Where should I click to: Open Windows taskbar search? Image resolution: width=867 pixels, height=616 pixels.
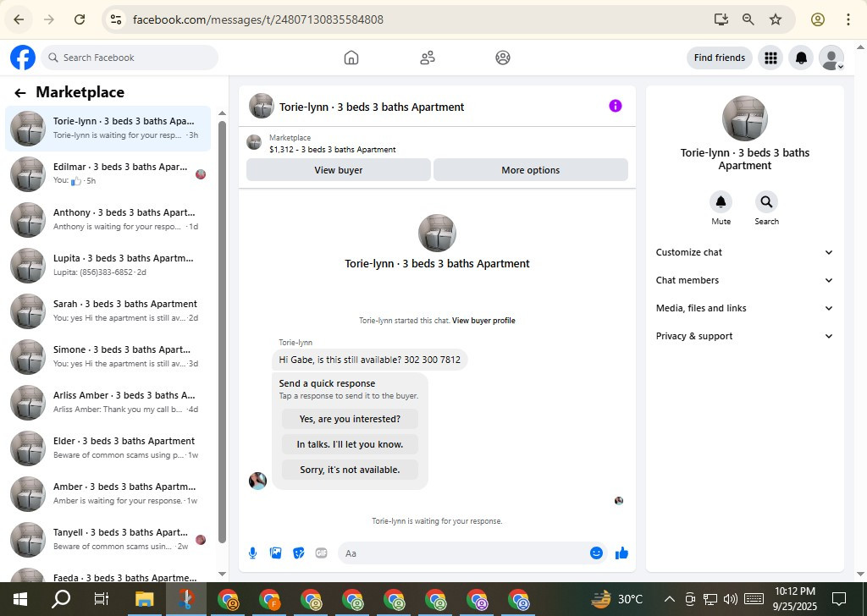coord(61,599)
